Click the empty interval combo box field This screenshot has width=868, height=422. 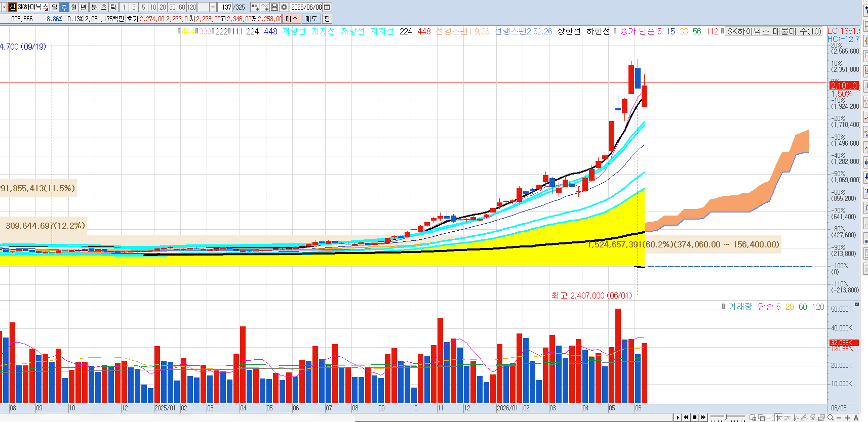203,7
